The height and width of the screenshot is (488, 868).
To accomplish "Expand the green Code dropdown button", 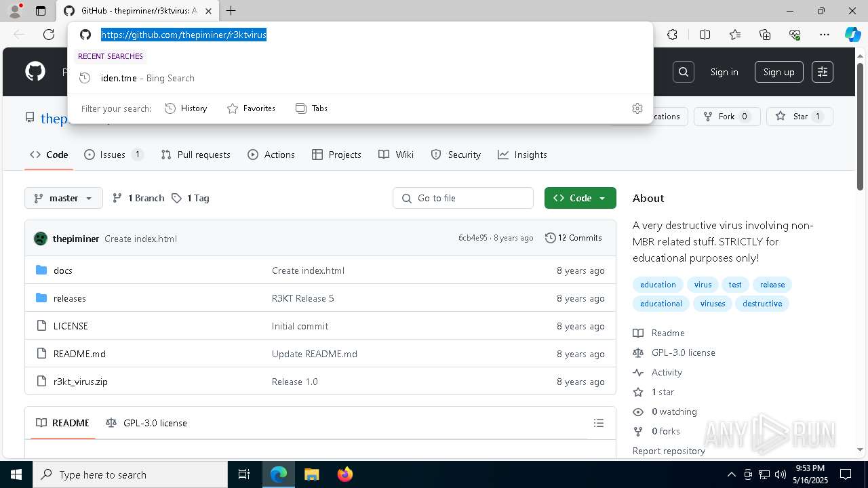I will pyautogui.click(x=580, y=198).
